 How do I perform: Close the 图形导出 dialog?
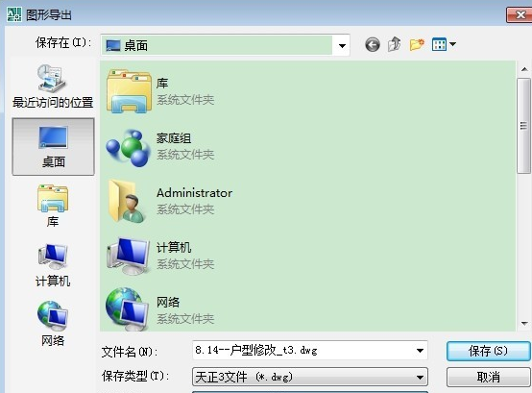coord(520,15)
